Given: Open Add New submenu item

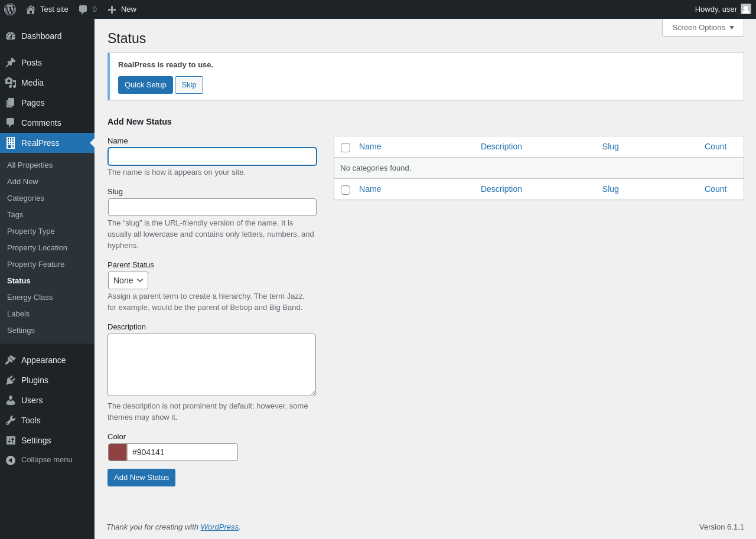Looking at the screenshot, I should 22,182.
